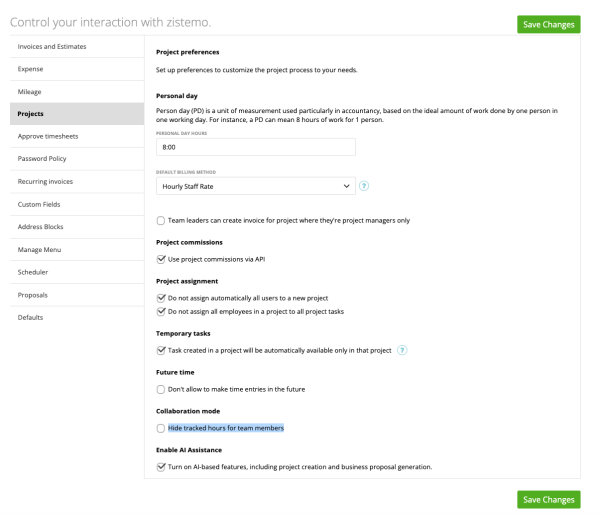This screenshot has height=515, width=600.
Task: Click the help icon next to Temporary tasks option
Action: 402,350
